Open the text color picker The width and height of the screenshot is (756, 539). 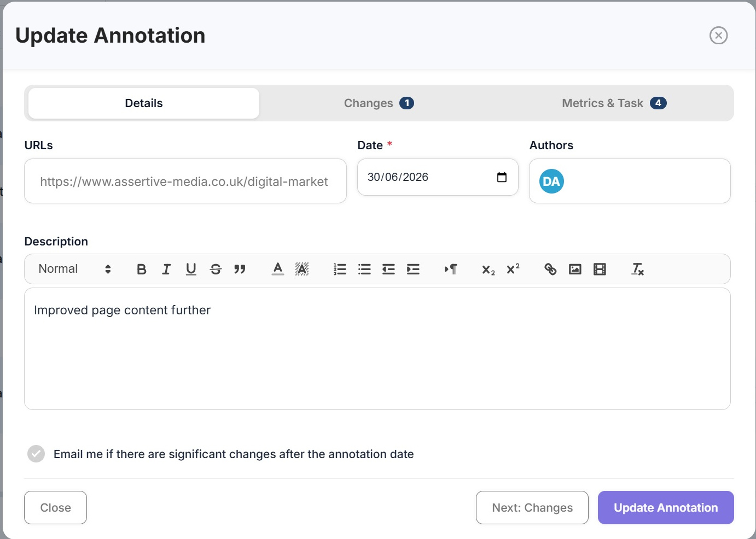tap(278, 269)
